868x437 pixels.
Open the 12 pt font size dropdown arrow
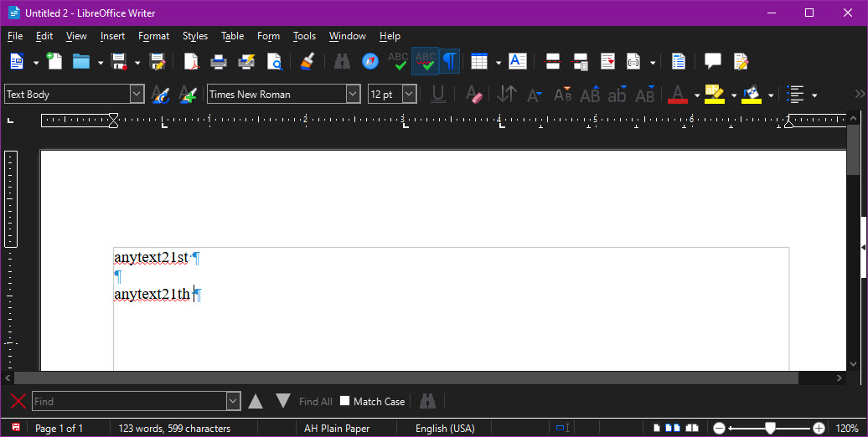tap(410, 94)
